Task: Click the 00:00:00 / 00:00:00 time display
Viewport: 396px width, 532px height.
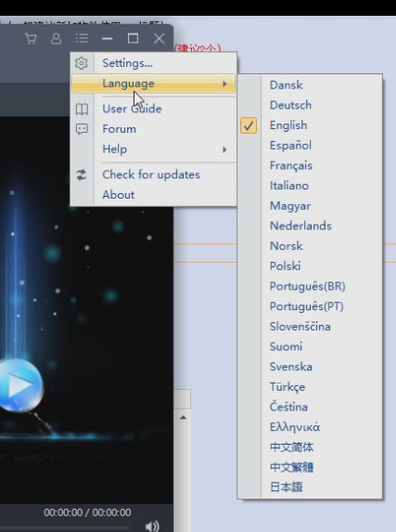Action: 87,513
